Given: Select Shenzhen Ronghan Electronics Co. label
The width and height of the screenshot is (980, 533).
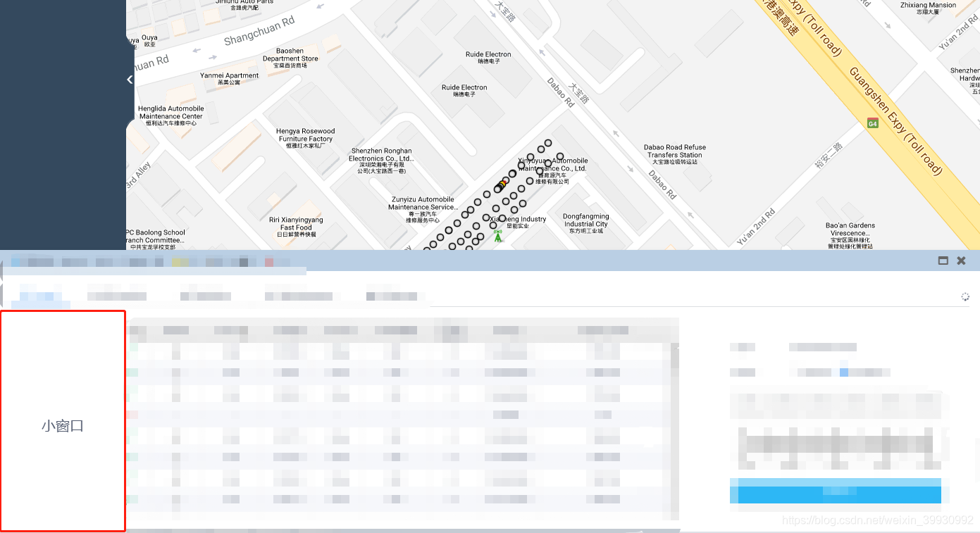Looking at the screenshot, I should [x=380, y=161].
